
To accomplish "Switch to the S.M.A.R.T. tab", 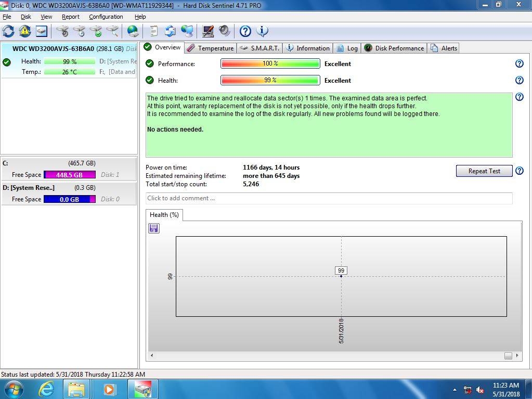I will point(259,48).
